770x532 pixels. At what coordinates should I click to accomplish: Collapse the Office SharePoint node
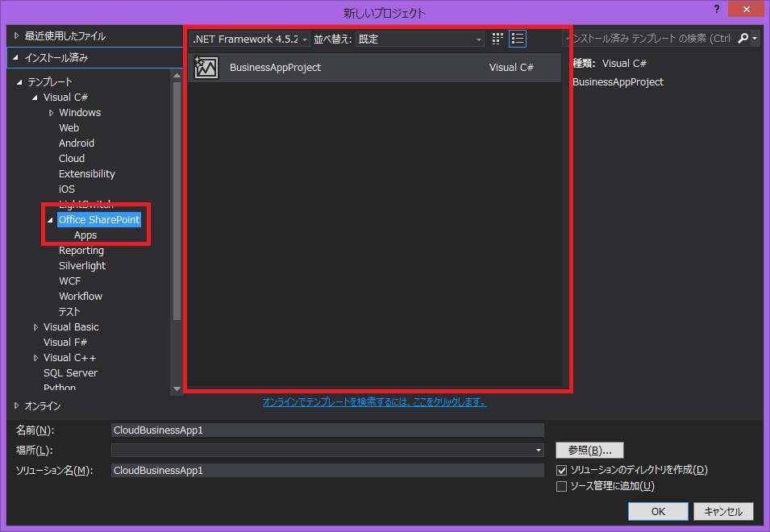click(x=51, y=220)
